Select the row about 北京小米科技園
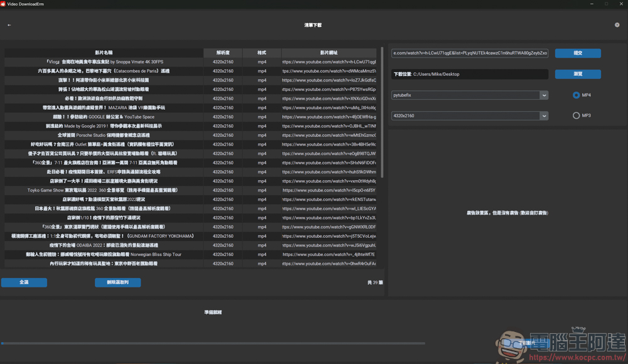This screenshot has height=364, width=628. pyautogui.click(x=190, y=80)
